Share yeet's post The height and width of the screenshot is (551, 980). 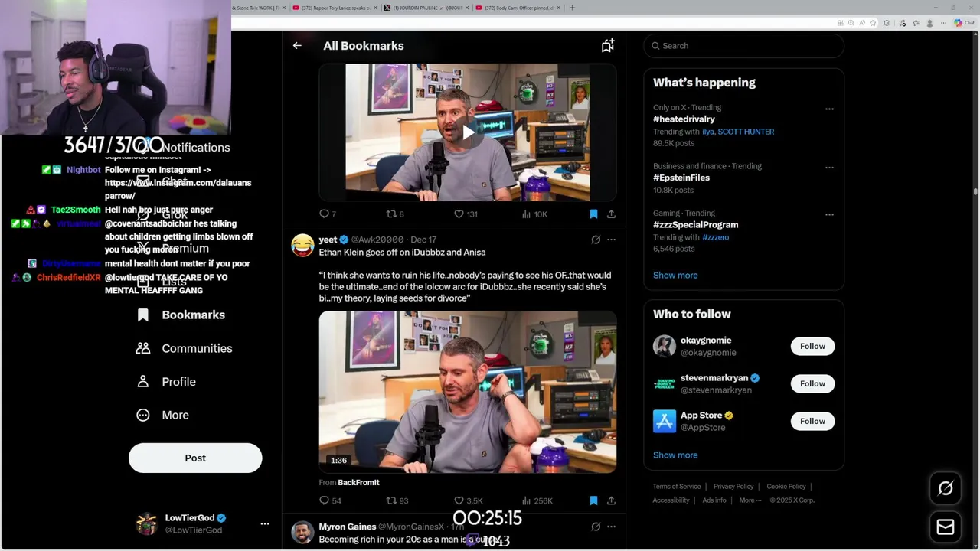(x=611, y=500)
